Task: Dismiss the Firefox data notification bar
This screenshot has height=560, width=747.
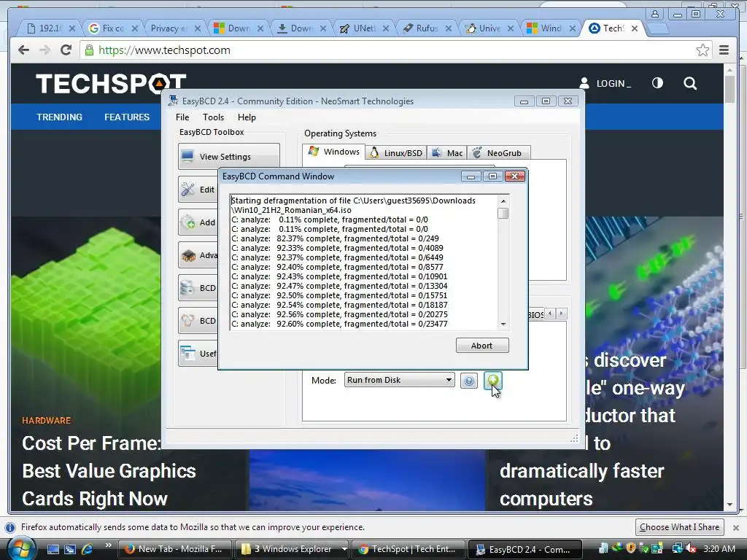Action: [x=735, y=528]
